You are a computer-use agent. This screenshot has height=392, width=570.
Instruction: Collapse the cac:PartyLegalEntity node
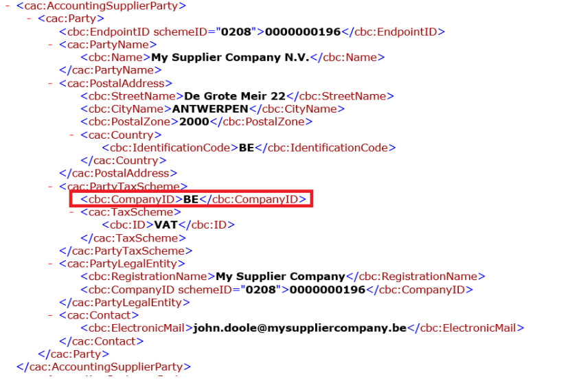(x=52, y=264)
